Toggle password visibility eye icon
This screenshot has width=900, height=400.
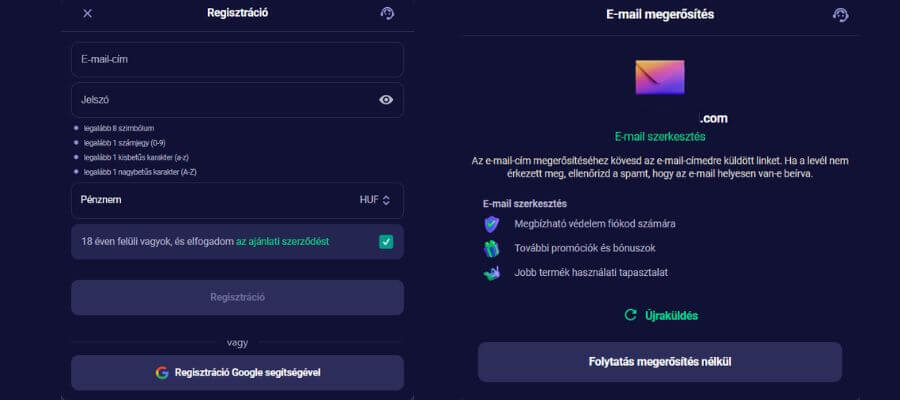[386, 100]
